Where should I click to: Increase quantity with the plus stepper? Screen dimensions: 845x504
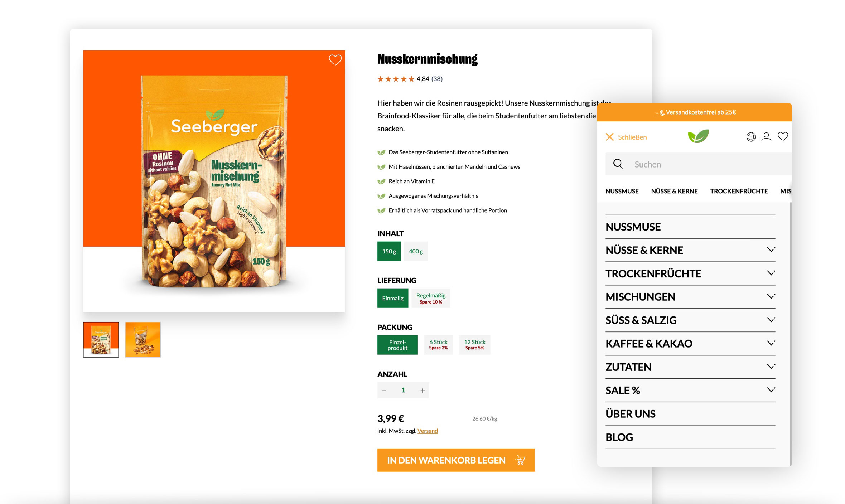click(422, 391)
